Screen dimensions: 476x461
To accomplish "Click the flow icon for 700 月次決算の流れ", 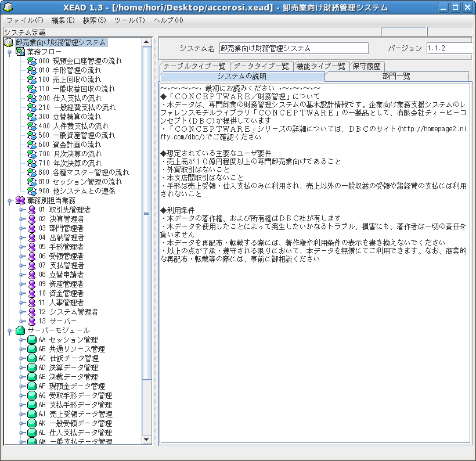I will (32, 154).
